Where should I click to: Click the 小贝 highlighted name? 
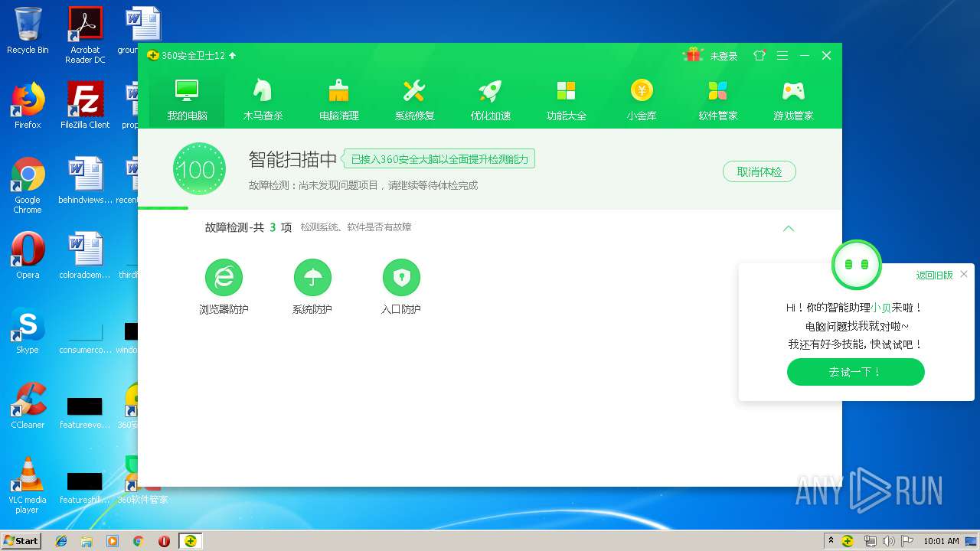click(x=880, y=307)
